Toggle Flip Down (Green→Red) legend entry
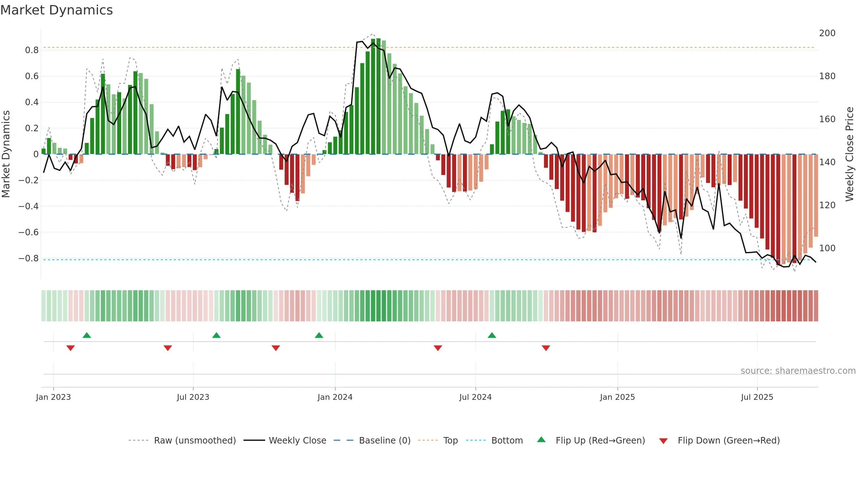868x488 pixels. [x=719, y=440]
